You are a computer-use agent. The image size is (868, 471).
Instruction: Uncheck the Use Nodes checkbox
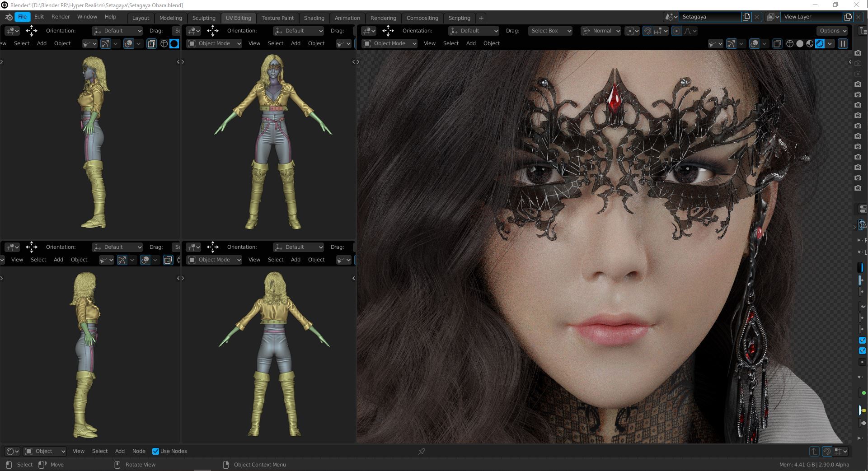pos(155,451)
